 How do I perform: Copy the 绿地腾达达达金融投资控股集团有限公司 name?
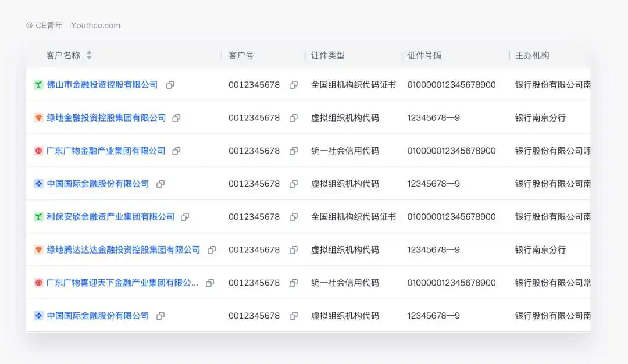[x=212, y=250]
